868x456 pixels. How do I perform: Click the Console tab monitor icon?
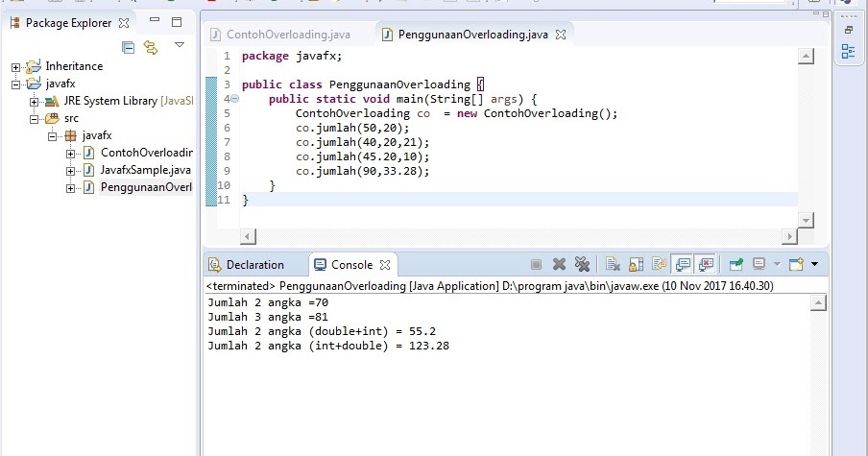320,265
